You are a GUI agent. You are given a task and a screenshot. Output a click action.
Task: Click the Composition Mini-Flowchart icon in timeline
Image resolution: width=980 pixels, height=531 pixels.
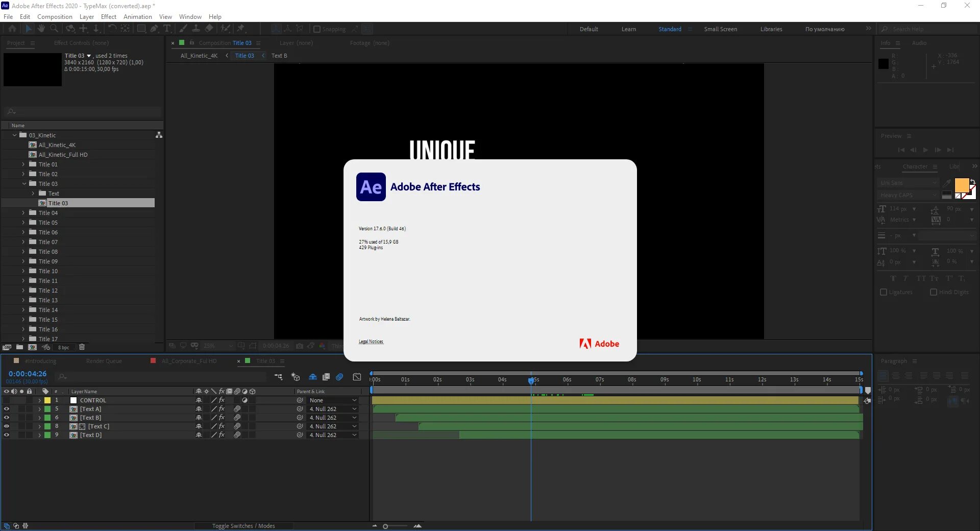pos(278,377)
